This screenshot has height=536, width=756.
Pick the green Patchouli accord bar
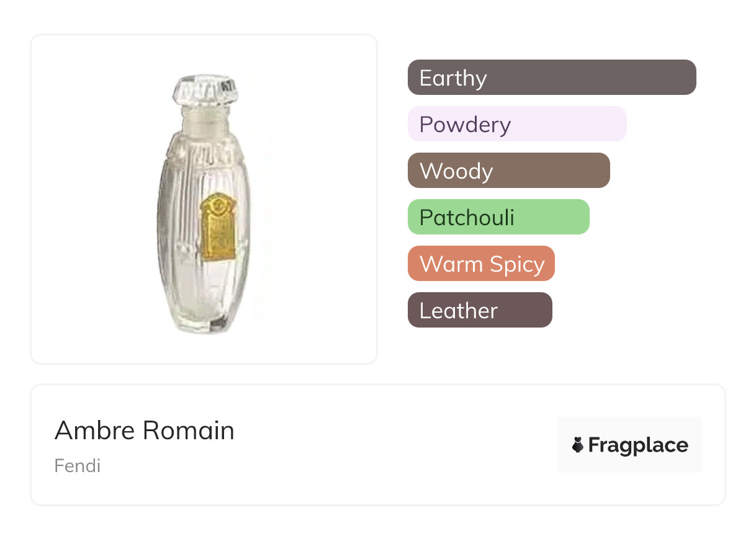click(x=498, y=217)
